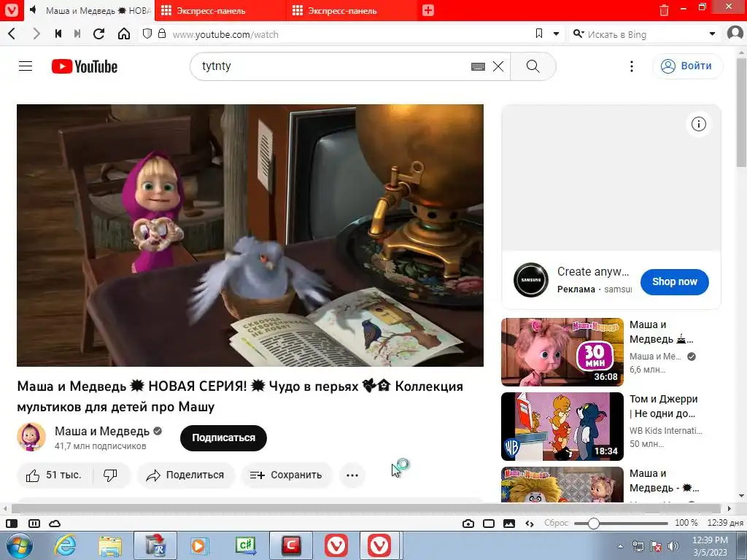
Task: Capture page with camera icon
Action: [468, 524]
